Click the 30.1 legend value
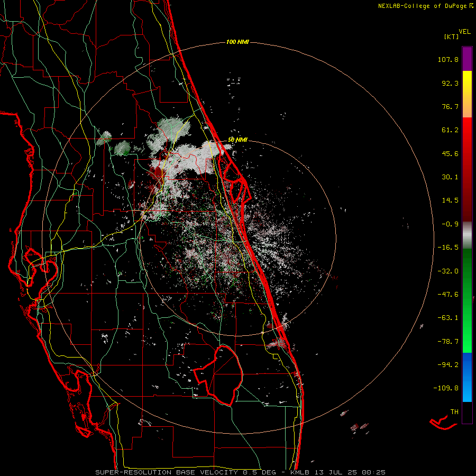The height and width of the screenshot is (476, 476). pyautogui.click(x=450, y=177)
